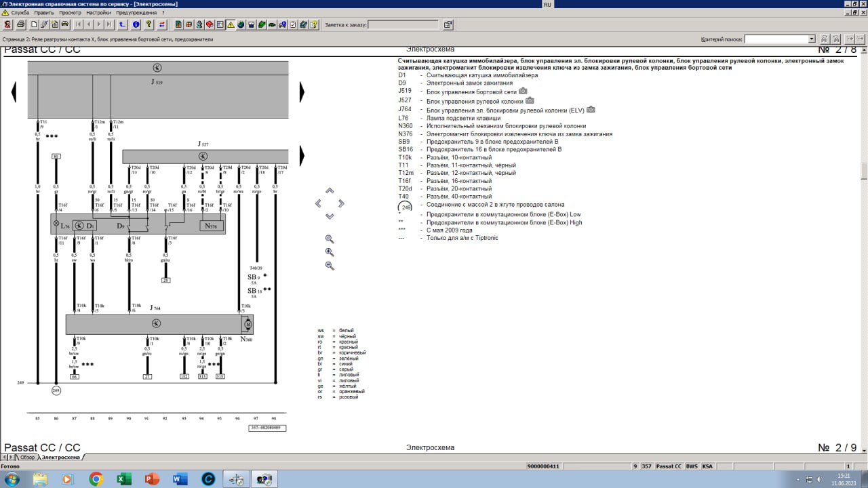Open Word from the taskbar
The image size is (868, 488).
coord(180,479)
